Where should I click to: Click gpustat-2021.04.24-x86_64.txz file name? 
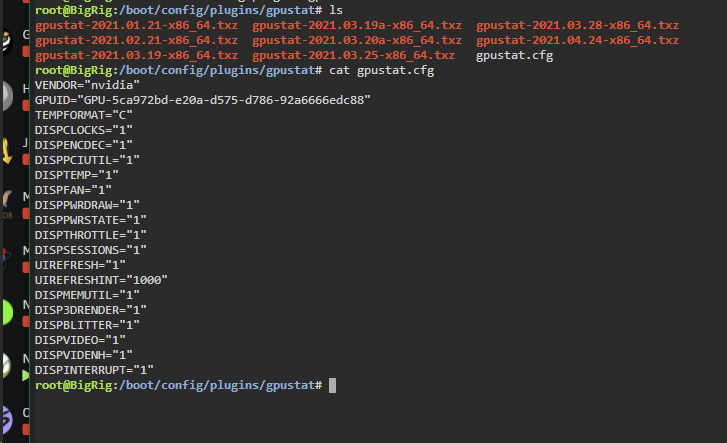[577, 40]
